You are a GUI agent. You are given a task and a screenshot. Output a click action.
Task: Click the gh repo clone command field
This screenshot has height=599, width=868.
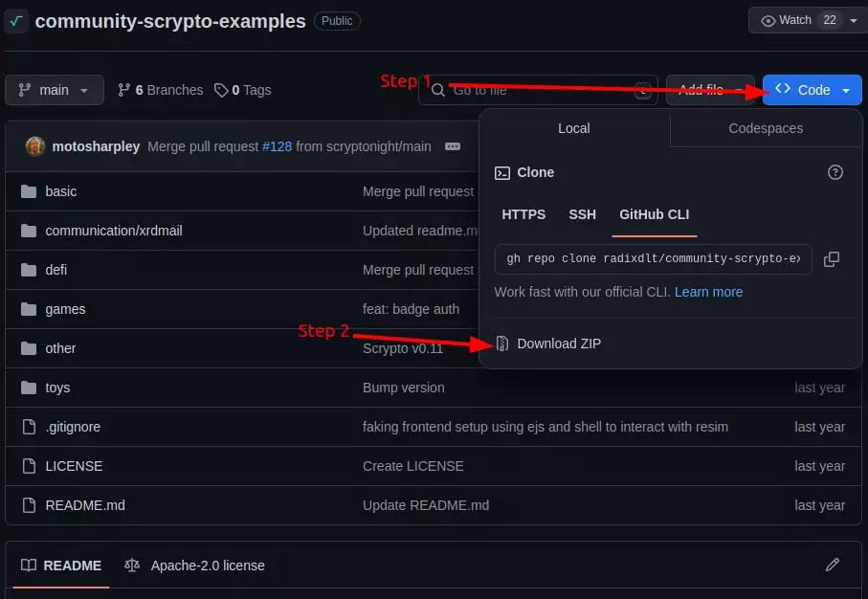[654, 258]
